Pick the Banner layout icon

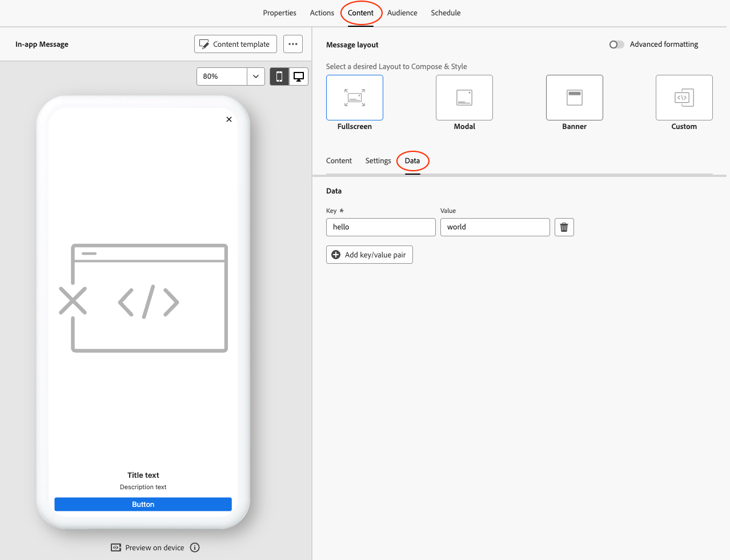(x=574, y=98)
